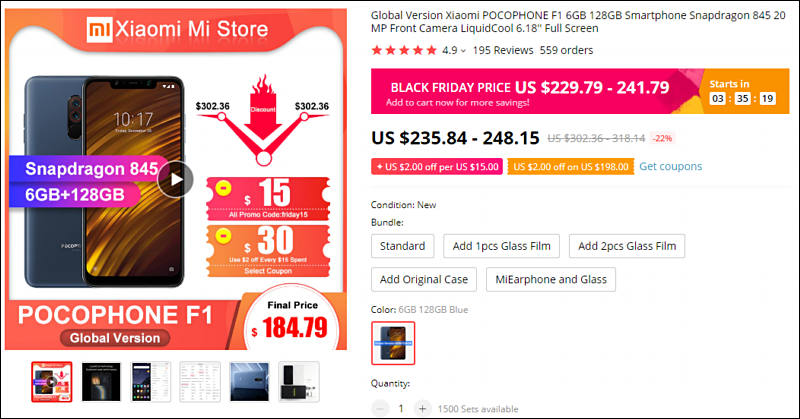
Task: Pick Add 2pcs Glass Film bundle
Action: (627, 246)
